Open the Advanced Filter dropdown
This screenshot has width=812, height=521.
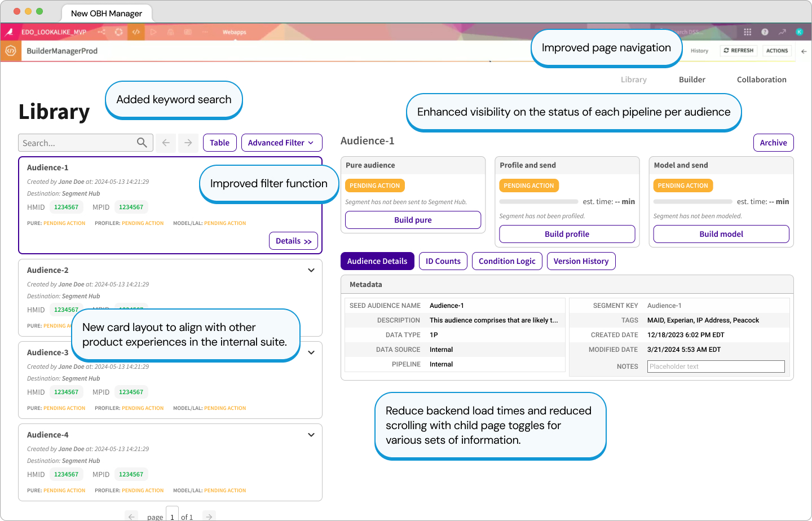coord(281,143)
